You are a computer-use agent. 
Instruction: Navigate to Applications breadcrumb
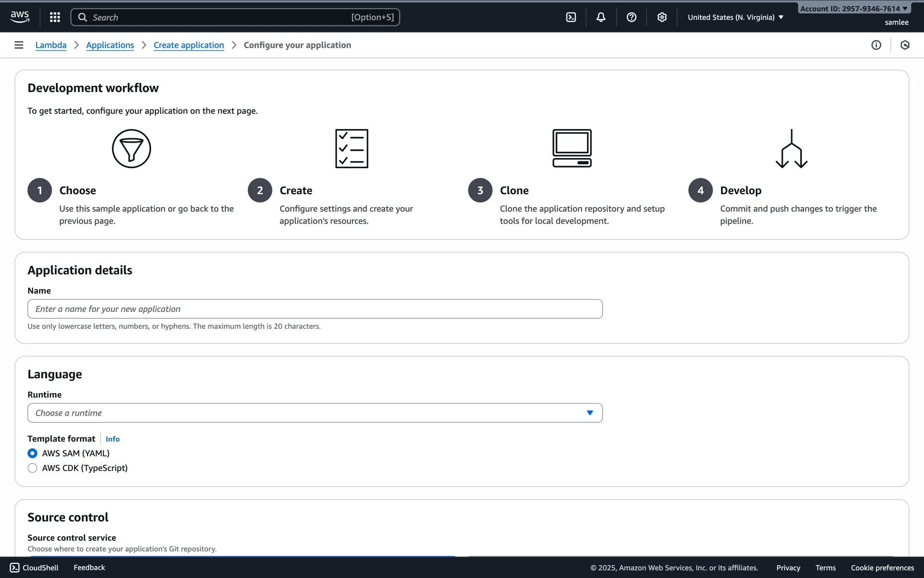tap(110, 45)
